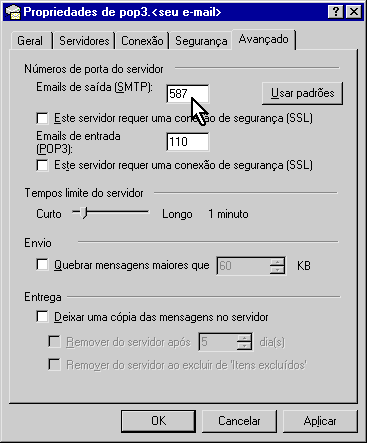Viewport: 367px width, 443px height.
Task: Click the Usar padrões button
Action: [302, 93]
